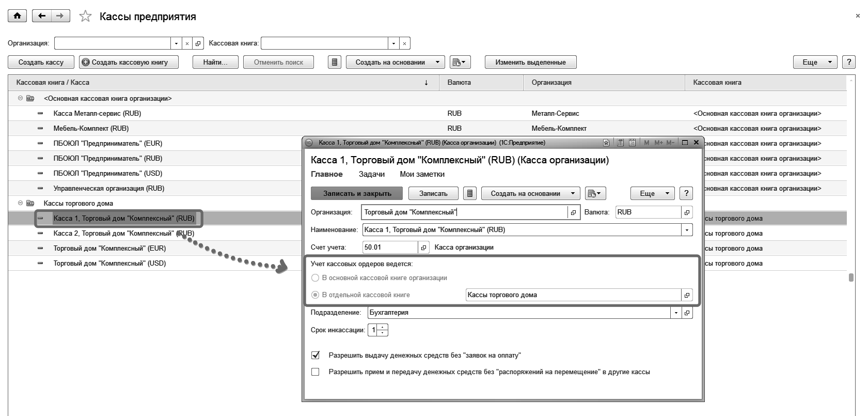Image resolution: width=868 pixels, height=416 pixels.
Task: Open Создать на основании menu in main toolbar
Action: pos(396,63)
